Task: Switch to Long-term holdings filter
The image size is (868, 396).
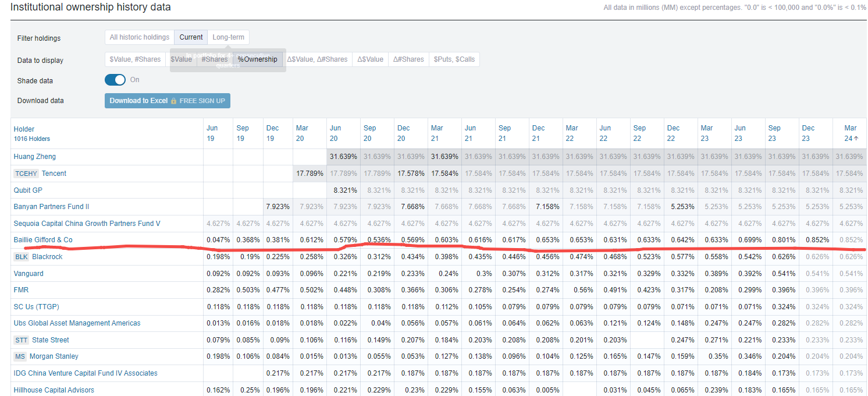Action: (x=228, y=37)
